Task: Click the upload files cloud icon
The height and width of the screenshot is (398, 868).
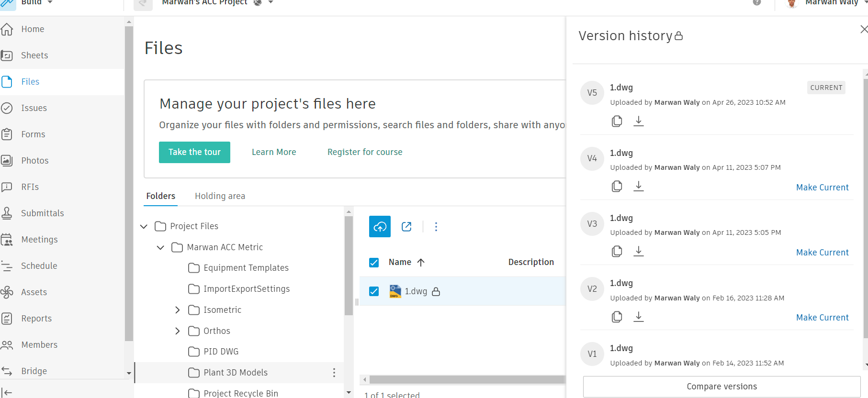Action: [380, 227]
